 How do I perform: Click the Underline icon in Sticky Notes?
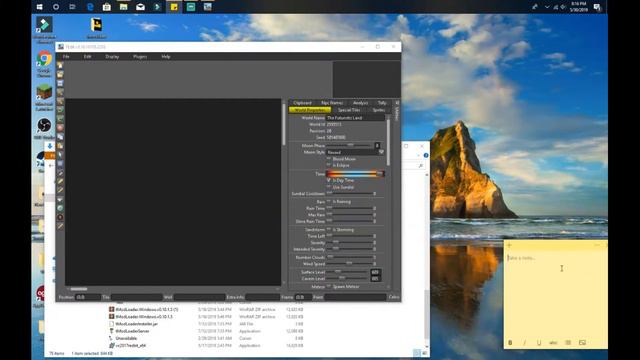coord(539,342)
